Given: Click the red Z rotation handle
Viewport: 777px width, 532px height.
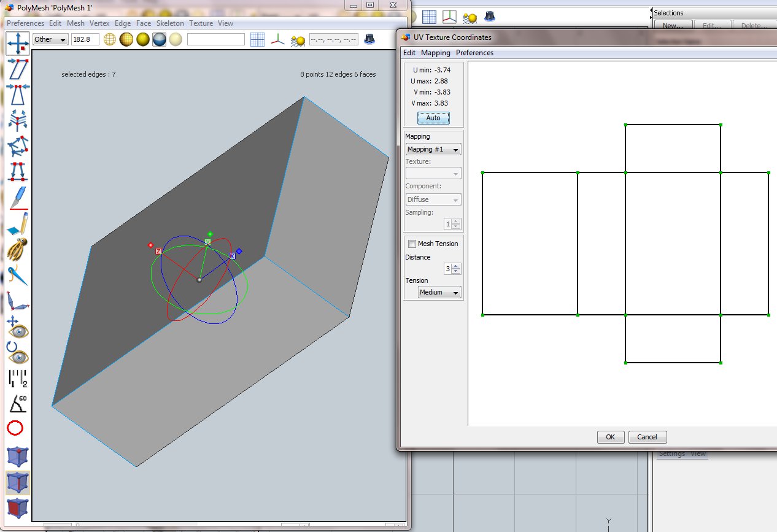Looking at the screenshot, I should [158, 251].
